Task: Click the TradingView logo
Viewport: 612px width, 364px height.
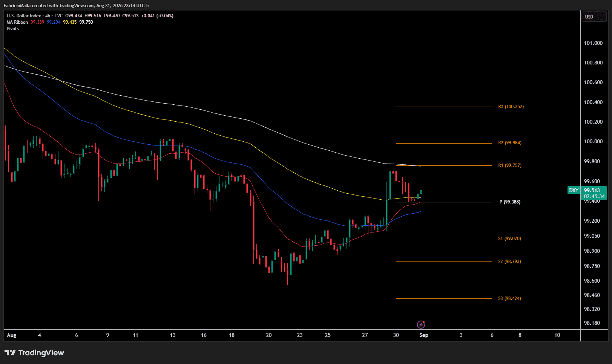Action: (x=34, y=353)
